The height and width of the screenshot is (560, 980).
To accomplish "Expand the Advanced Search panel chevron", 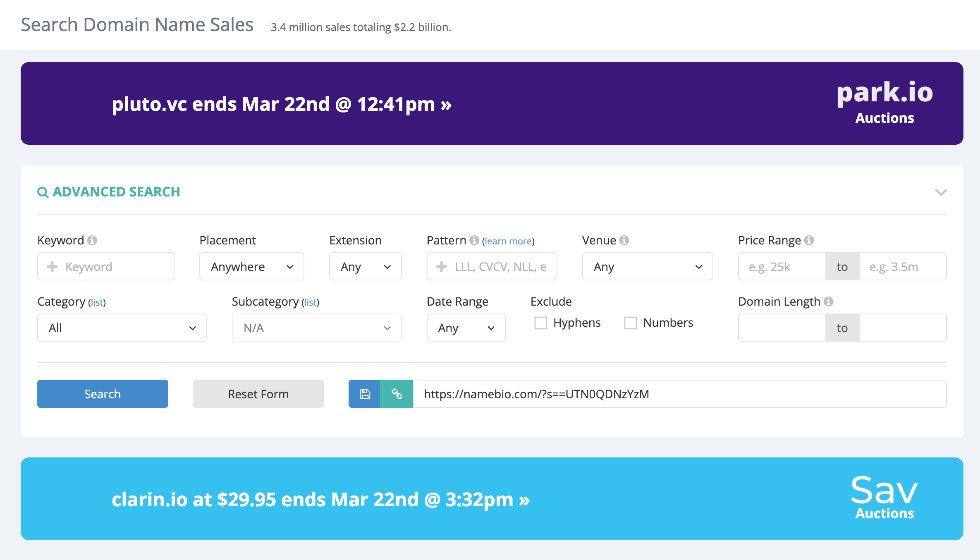I will (x=940, y=192).
